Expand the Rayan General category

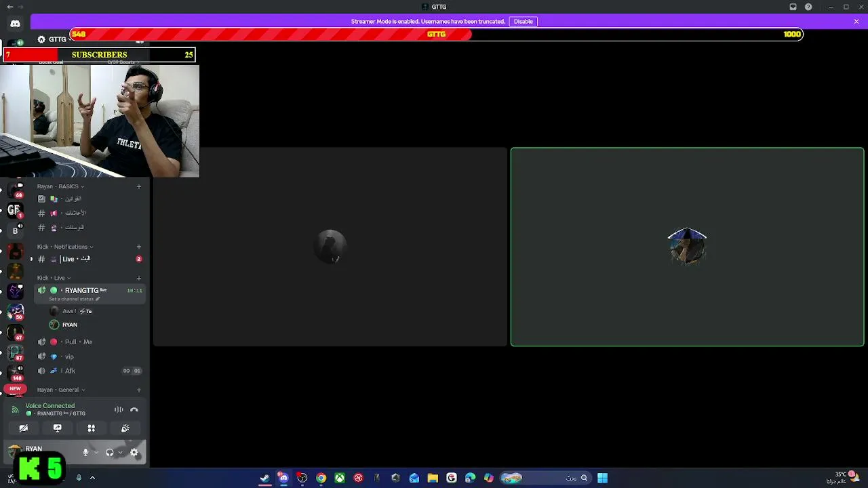click(61, 390)
